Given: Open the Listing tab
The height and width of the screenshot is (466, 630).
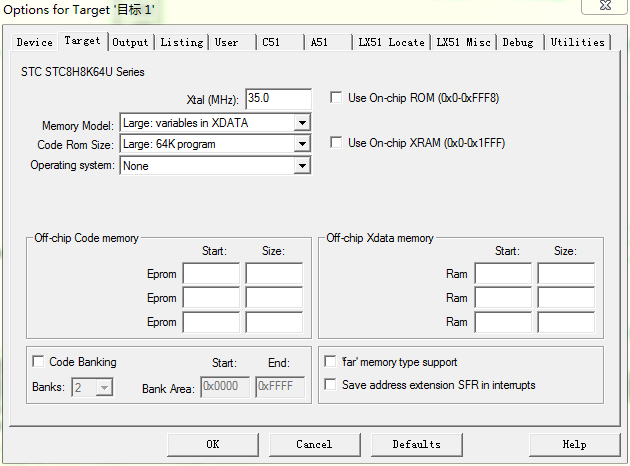Looking at the screenshot, I should point(182,42).
